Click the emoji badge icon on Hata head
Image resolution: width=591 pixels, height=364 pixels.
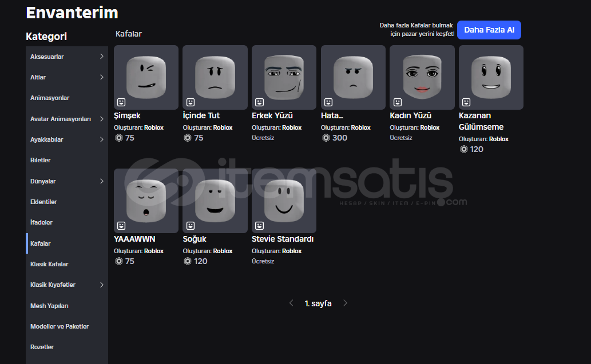[328, 102]
